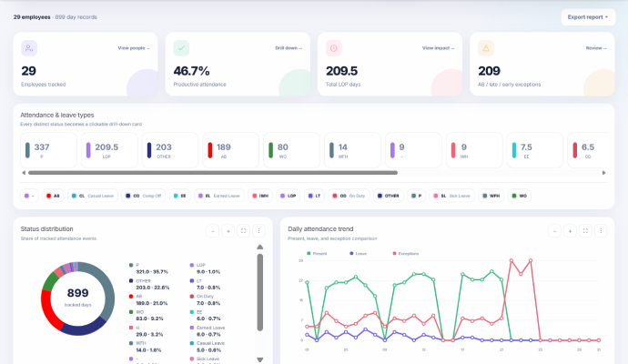Toggle the EE legend chip

(179, 196)
